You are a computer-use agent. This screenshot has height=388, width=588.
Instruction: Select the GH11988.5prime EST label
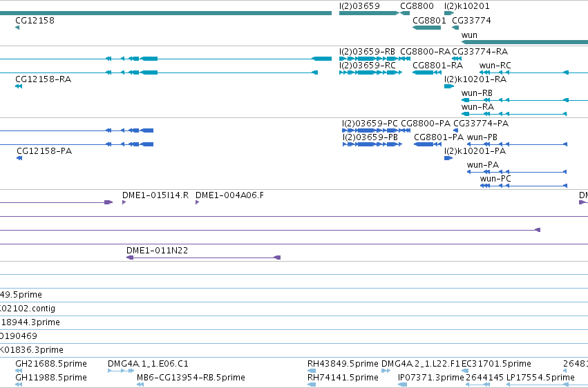50,378
